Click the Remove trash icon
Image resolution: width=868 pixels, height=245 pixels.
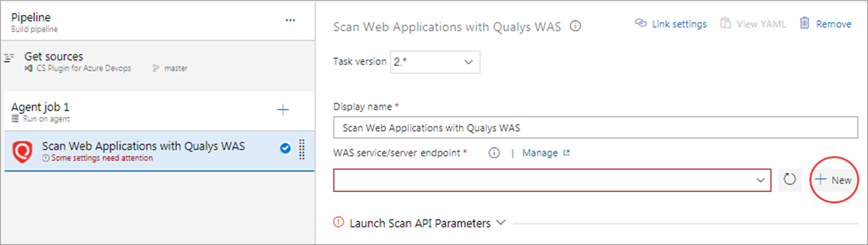pyautogui.click(x=804, y=24)
